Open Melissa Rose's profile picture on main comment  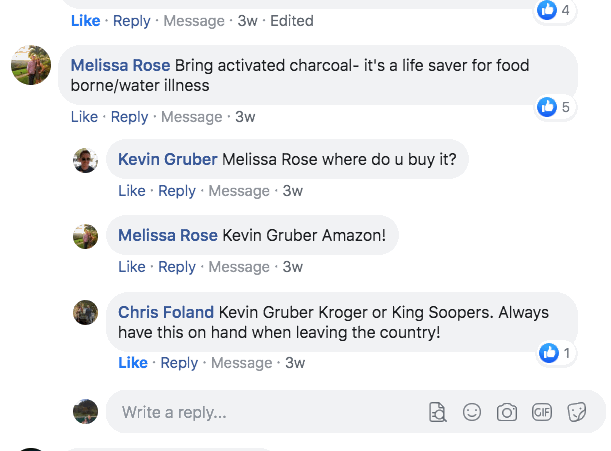point(31,66)
